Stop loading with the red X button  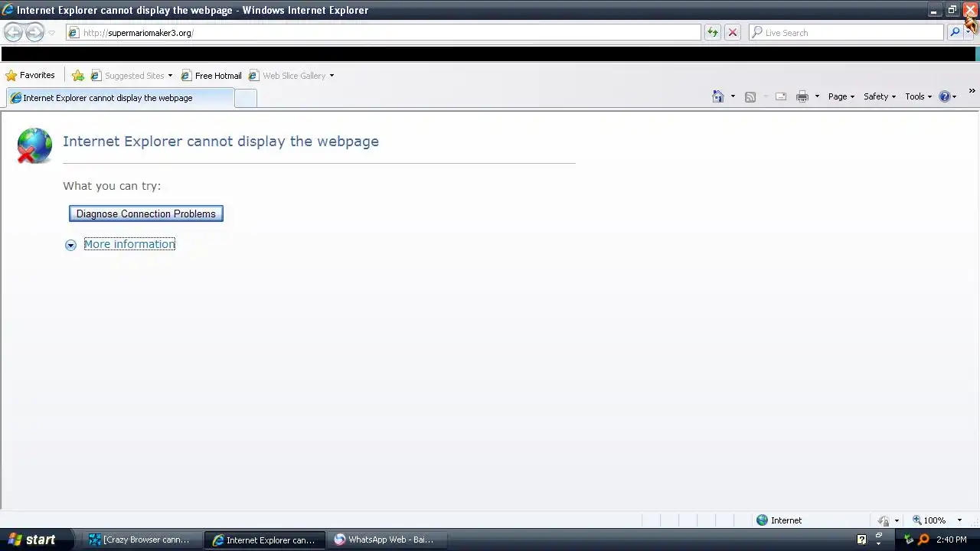tap(733, 32)
